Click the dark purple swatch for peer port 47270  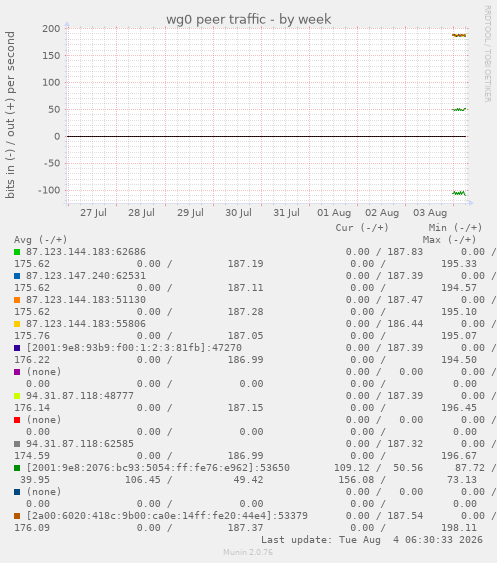pos(17,348)
